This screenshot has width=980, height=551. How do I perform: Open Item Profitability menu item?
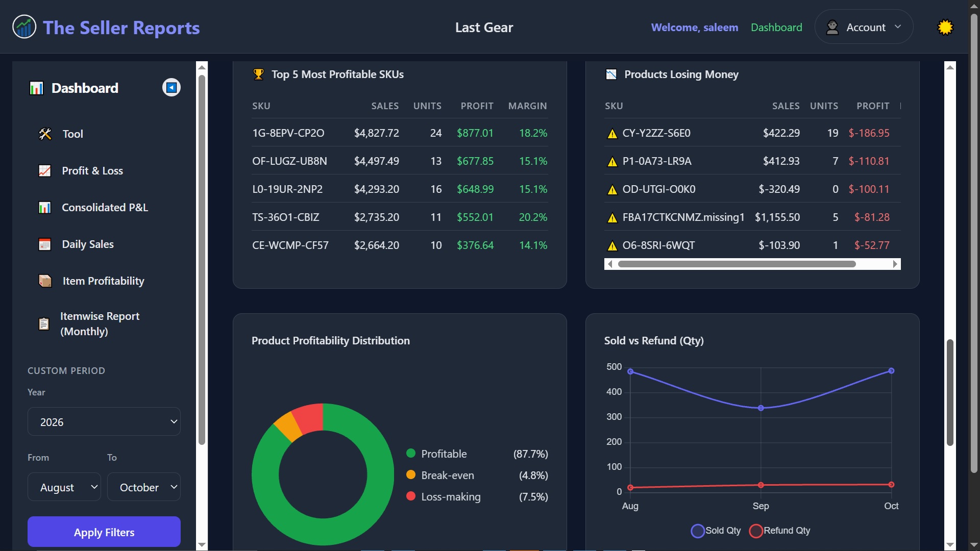pyautogui.click(x=104, y=281)
